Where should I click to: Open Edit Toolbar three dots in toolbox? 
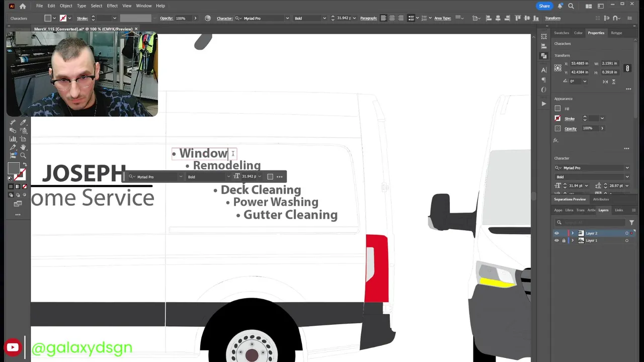18,215
